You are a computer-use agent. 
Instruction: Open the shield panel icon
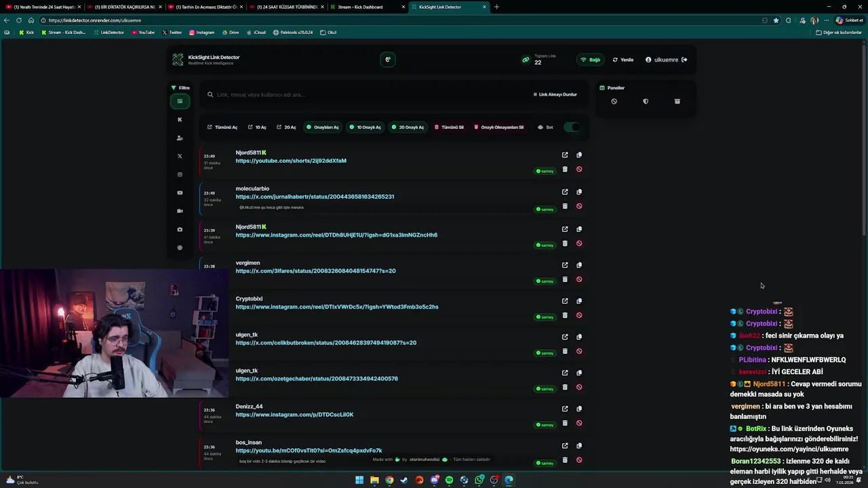pyautogui.click(x=646, y=102)
